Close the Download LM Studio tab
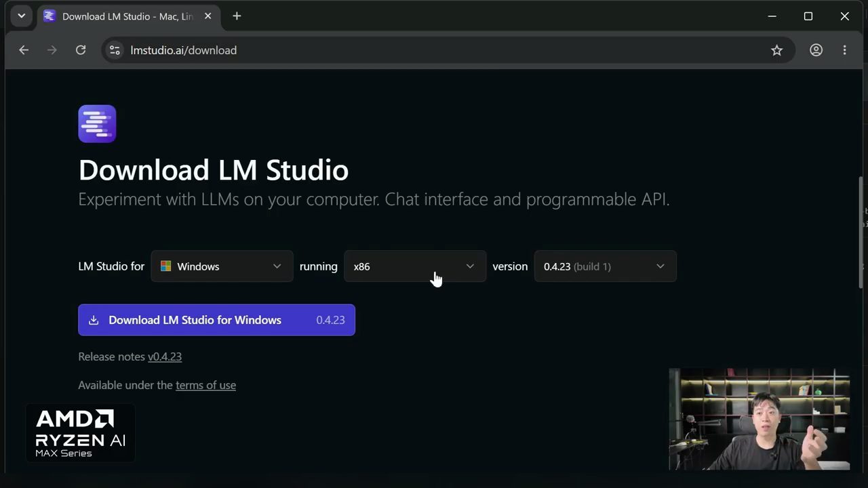The width and height of the screenshot is (868, 488). 208,16
